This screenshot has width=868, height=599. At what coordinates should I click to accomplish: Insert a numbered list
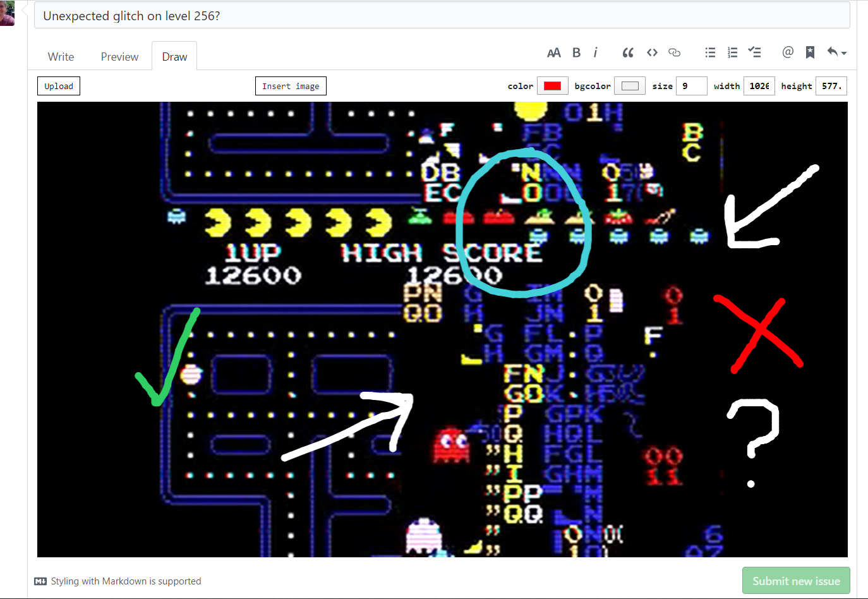pos(732,53)
